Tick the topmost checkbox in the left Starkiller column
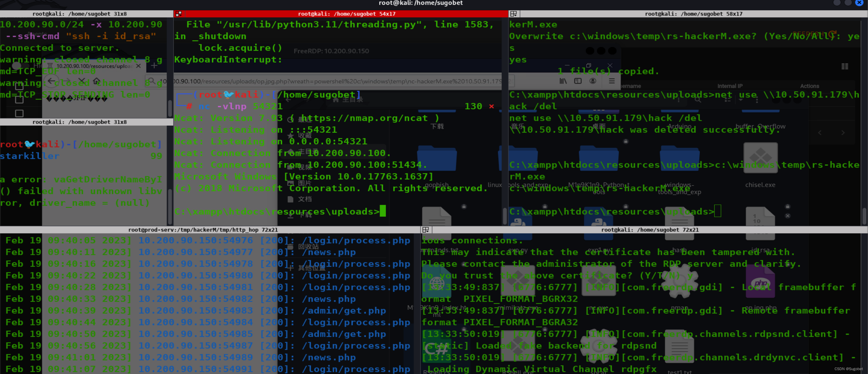 coord(19,86)
